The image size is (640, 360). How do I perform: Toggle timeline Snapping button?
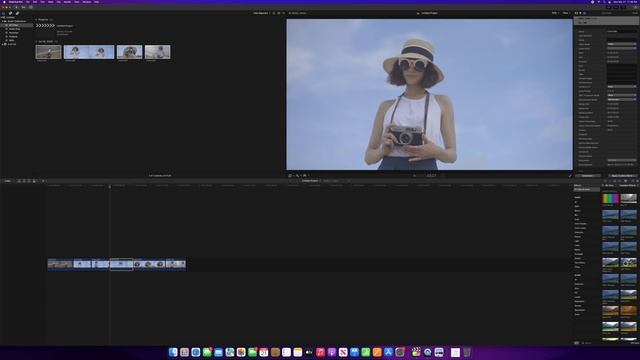620,181
